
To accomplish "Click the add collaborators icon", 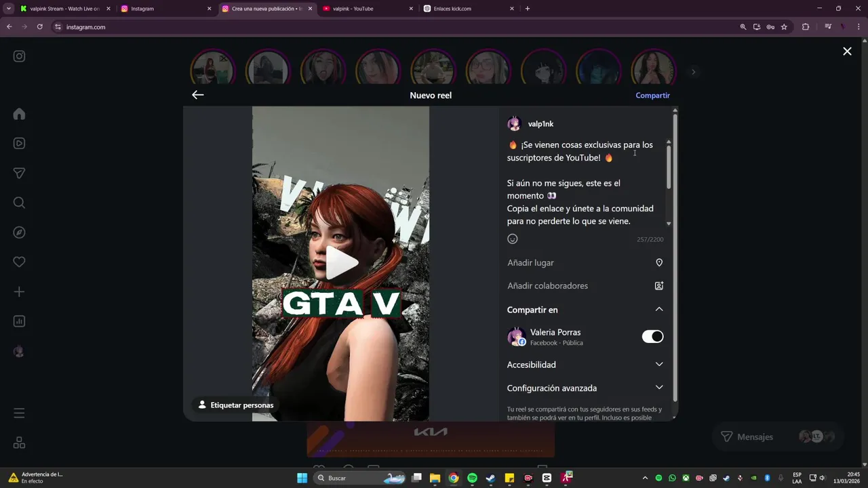I will click(658, 285).
